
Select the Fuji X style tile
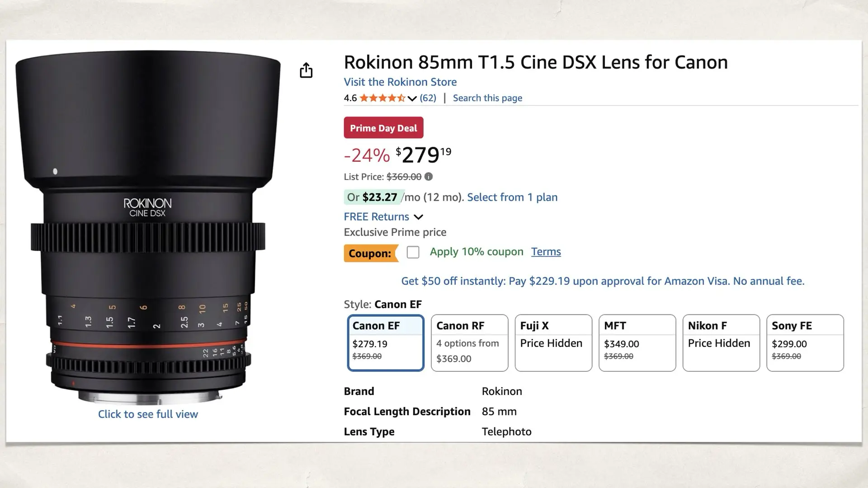[x=553, y=343]
